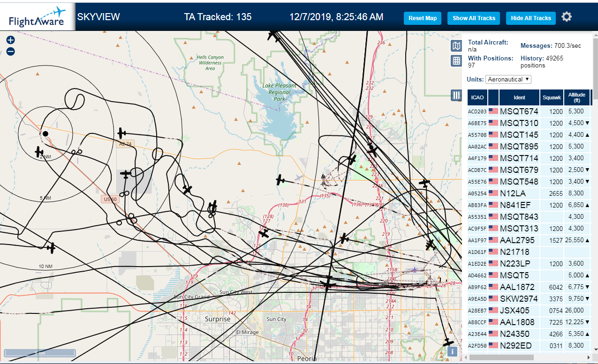This screenshot has height=364, width=598.
Task: Select the MSQT843 ident
Action: tap(519, 217)
